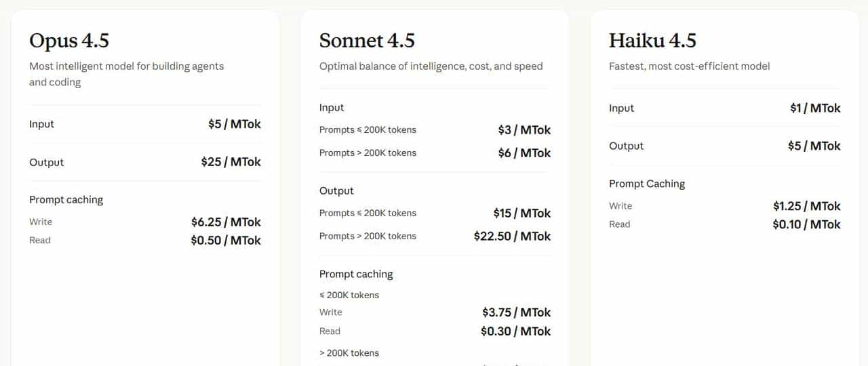Click 'Fastest, most cost-efficient model' description text
Image resolution: width=868 pixels, height=366 pixels.
[x=689, y=66]
